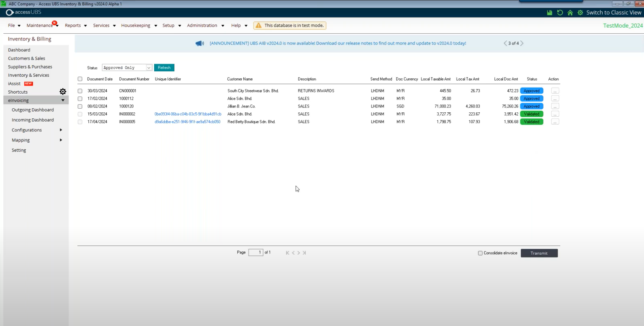Open the Administration menu
Screen dimensions: 644x326
tap(206, 26)
